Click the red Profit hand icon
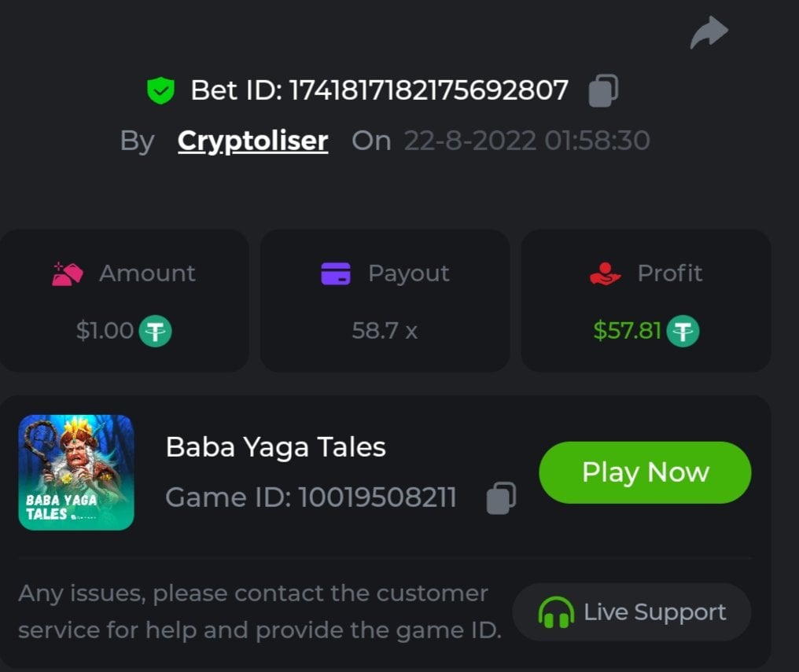The width and height of the screenshot is (799, 672). 605,274
